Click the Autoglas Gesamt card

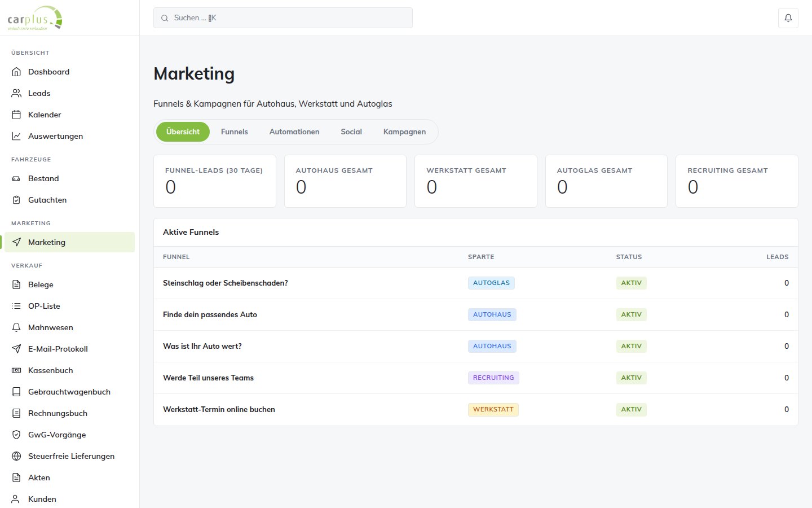click(606, 181)
